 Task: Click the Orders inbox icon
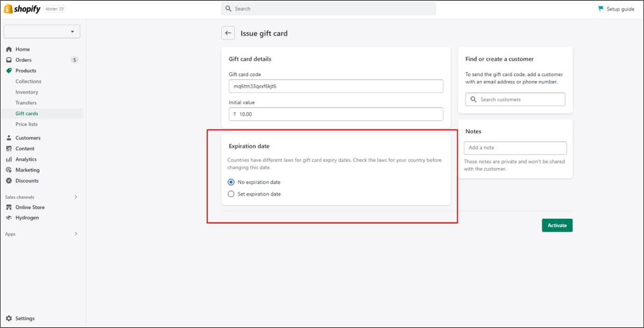click(9, 60)
